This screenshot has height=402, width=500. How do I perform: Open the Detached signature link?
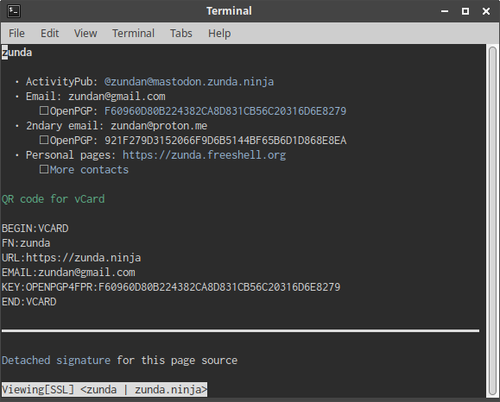coord(56,360)
